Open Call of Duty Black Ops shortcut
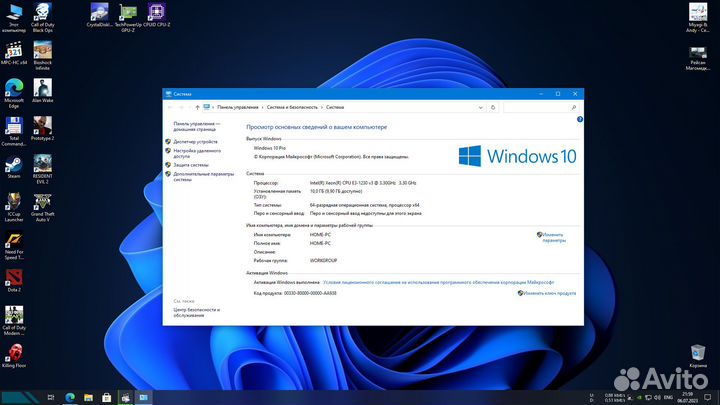Image resolution: width=720 pixels, height=405 pixels. [x=43, y=18]
